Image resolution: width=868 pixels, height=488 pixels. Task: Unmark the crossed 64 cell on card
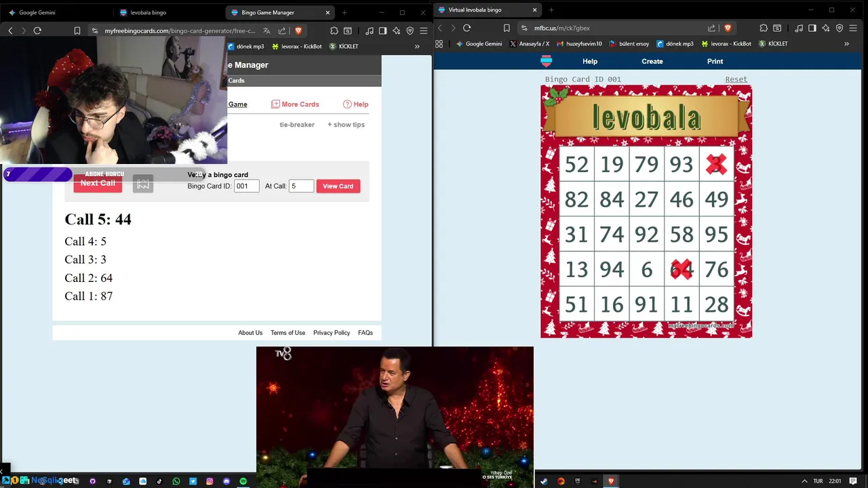(682, 269)
